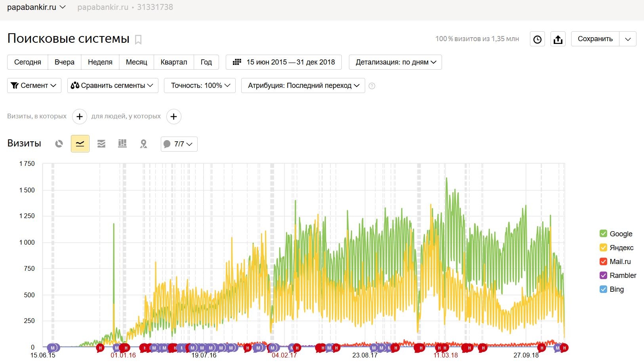Click the 27.09.18 date label
This screenshot has width=644, height=363.
coord(526,355)
